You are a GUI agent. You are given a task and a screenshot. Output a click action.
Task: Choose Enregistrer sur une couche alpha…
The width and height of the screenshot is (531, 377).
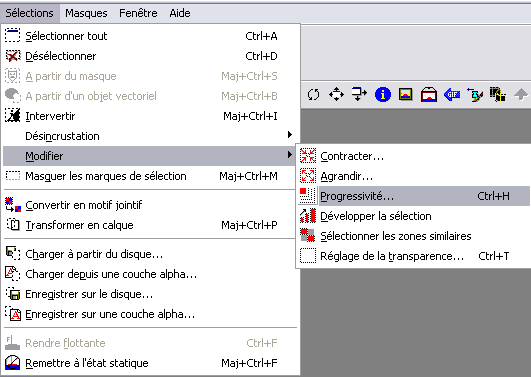[x=150, y=314]
